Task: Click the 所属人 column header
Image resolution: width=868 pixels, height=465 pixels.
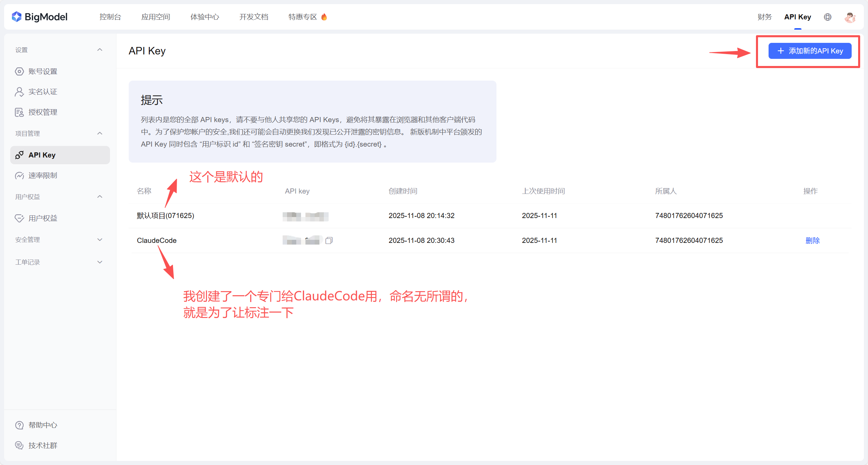Action: (x=666, y=191)
